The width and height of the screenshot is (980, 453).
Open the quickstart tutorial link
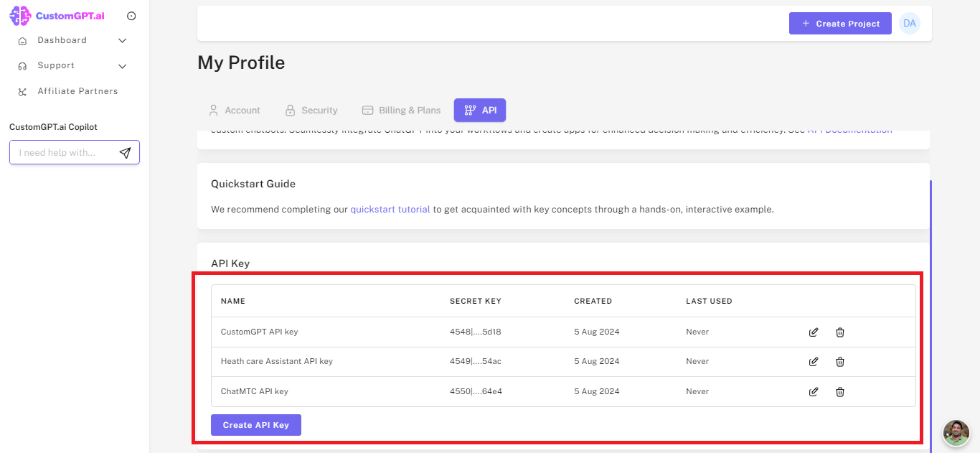(390, 209)
